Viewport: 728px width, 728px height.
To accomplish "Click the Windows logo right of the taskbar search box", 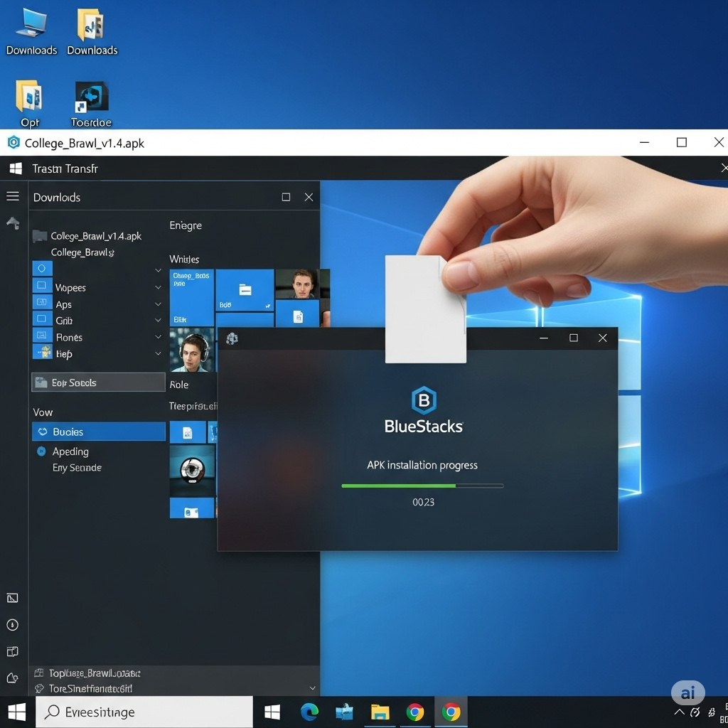I will tap(272, 712).
